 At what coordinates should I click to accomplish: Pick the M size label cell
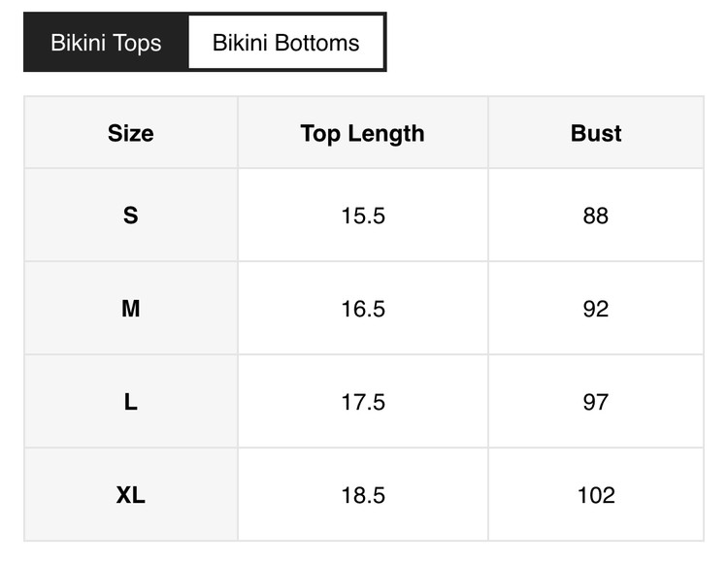pos(131,309)
